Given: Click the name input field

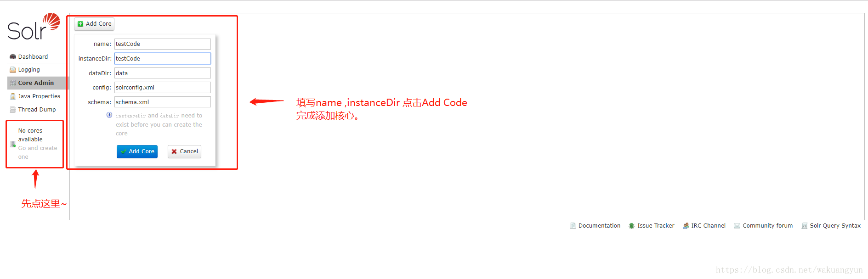Looking at the screenshot, I should [x=163, y=44].
